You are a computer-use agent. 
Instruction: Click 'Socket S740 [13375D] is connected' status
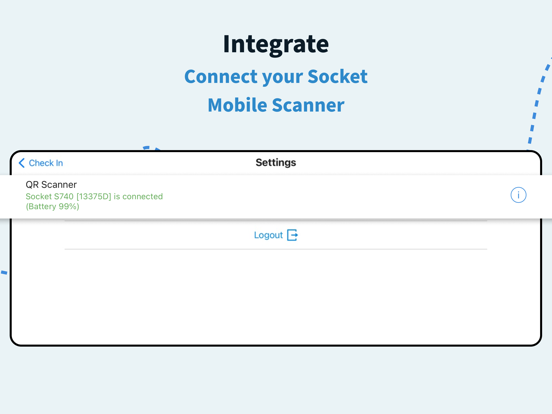coord(94,196)
